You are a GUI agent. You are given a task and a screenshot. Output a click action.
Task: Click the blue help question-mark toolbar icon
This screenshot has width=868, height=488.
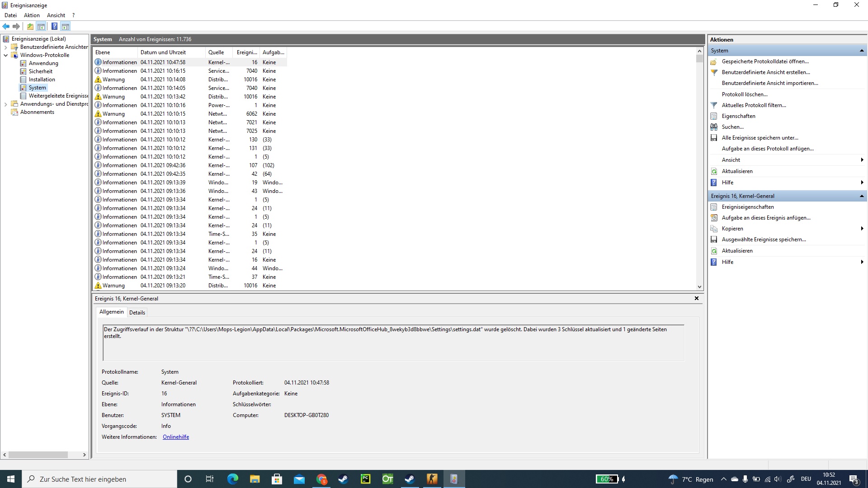coord(54,26)
